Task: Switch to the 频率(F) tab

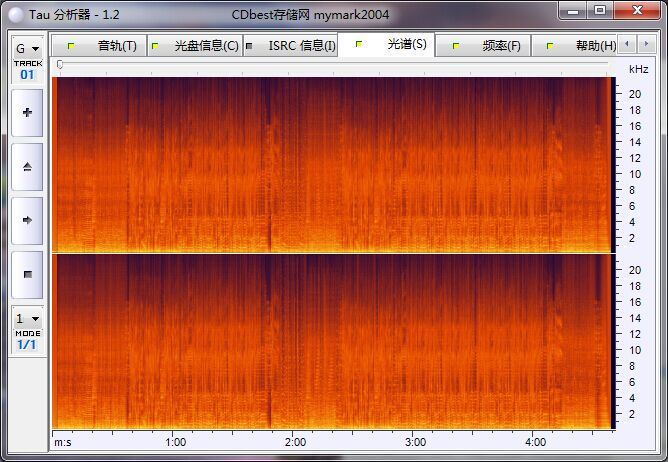Action: click(x=484, y=46)
